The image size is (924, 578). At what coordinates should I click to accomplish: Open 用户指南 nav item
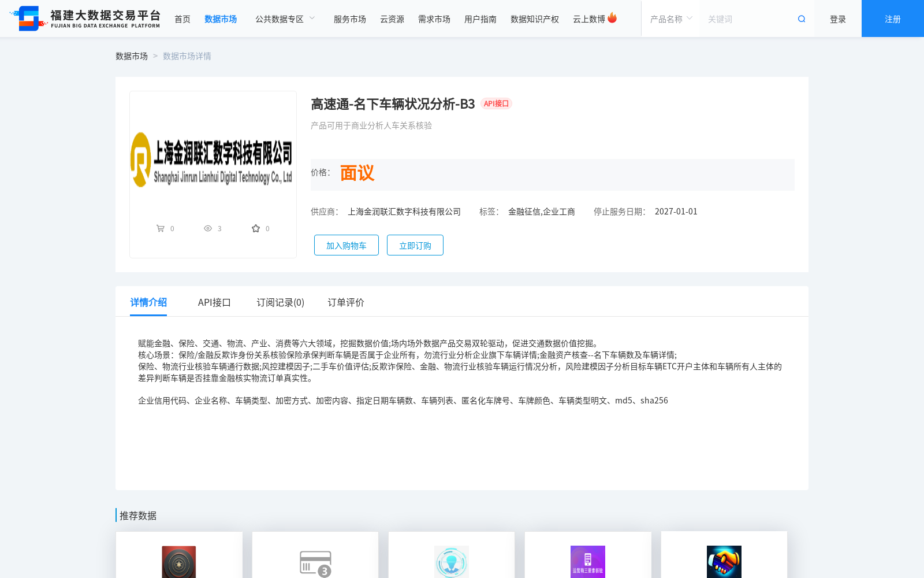click(480, 19)
